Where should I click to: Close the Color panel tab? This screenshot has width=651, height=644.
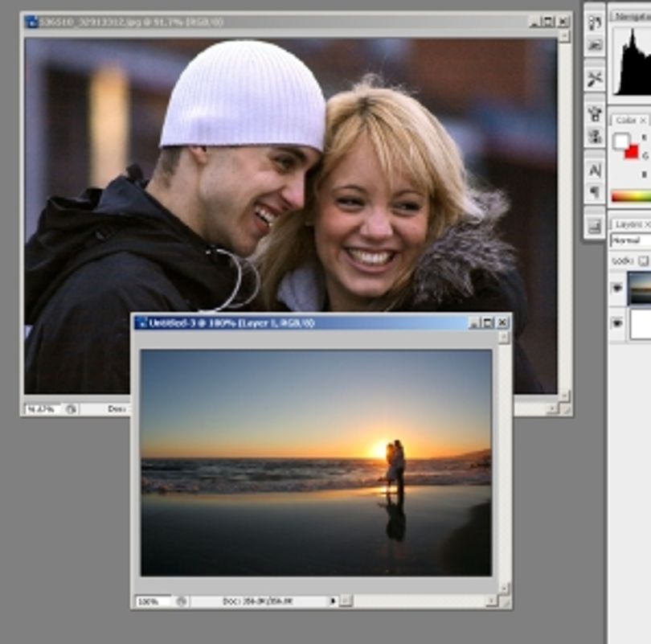[643, 121]
